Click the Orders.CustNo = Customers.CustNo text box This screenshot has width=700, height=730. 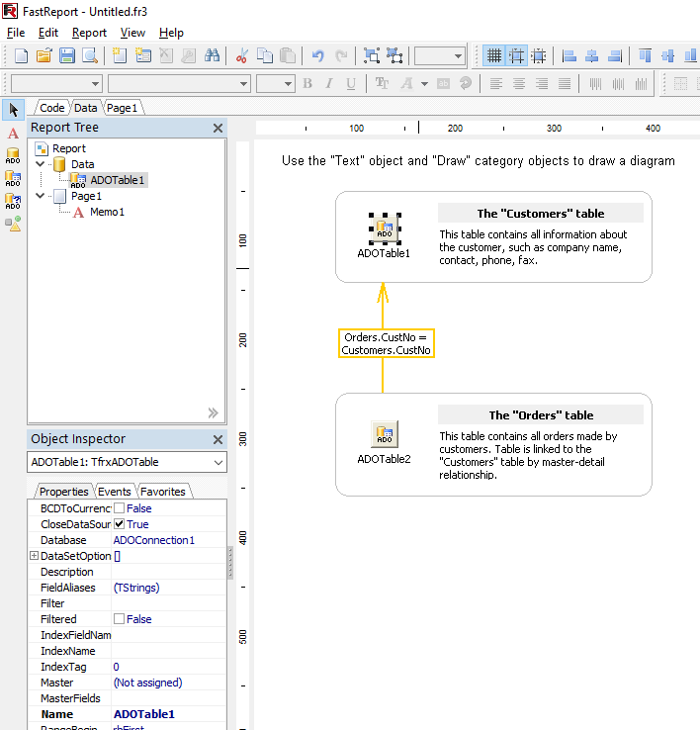[x=387, y=343]
